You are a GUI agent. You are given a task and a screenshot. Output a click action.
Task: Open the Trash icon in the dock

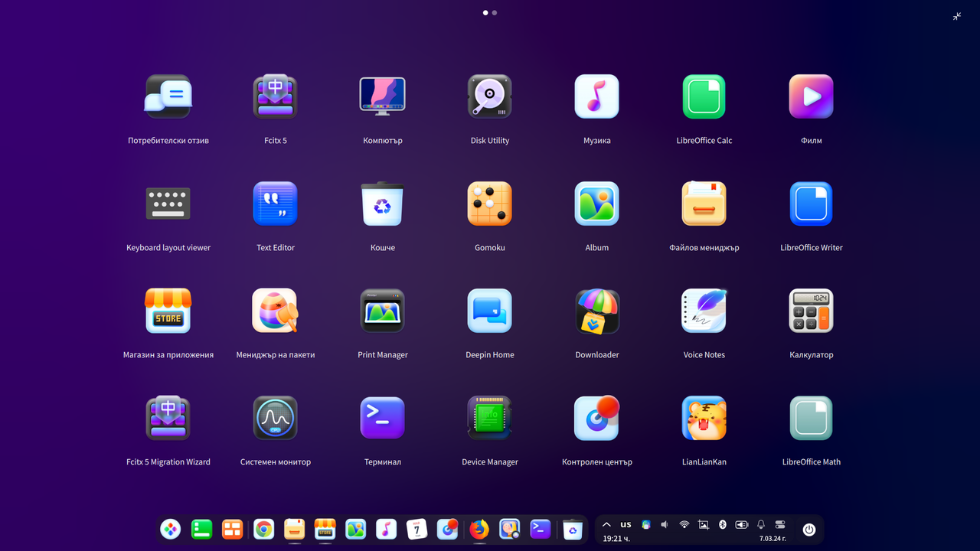(x=573, y=529)
